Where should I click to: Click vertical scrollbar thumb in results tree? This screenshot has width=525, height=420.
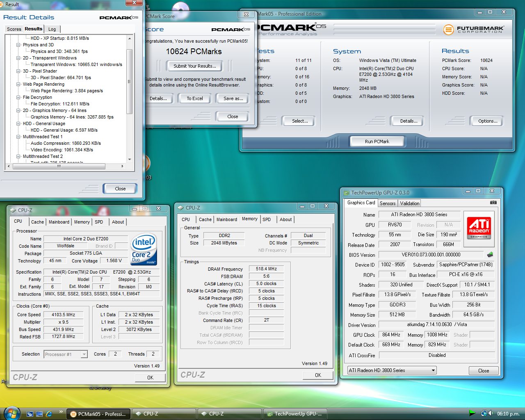pos(130,81)
